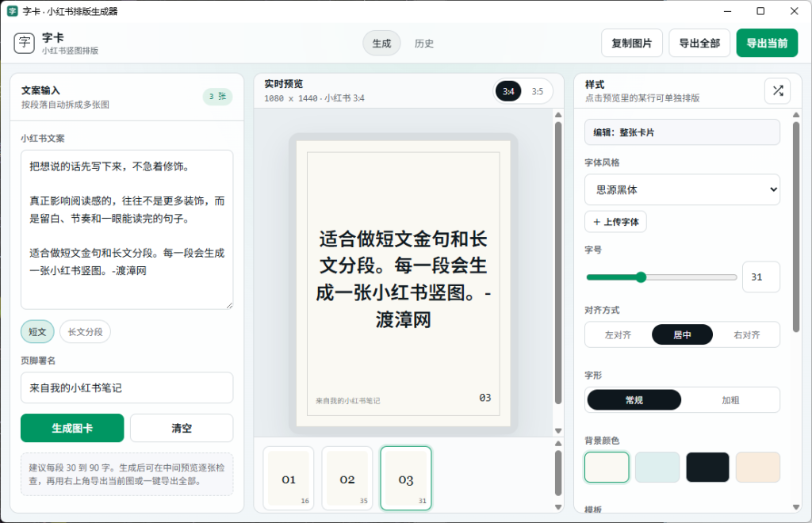Set alignment to 右对齐
Image resolution: width=812 pixels, height=523 pixels.
[746, 334]
